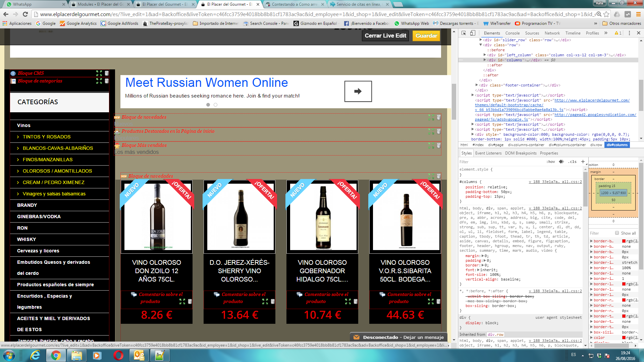Click the yellow Guardar button
The height and width of the screenshot is (362, 644).
(426, 36)
